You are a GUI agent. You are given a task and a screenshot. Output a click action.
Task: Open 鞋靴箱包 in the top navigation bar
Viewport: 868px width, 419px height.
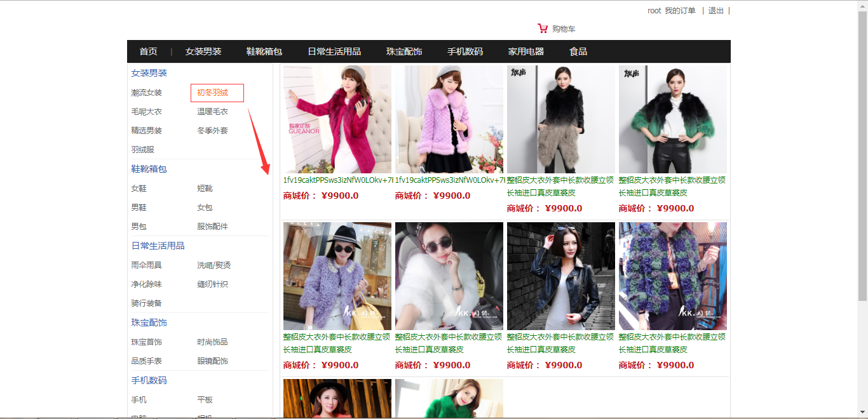(x=264, y=51)
